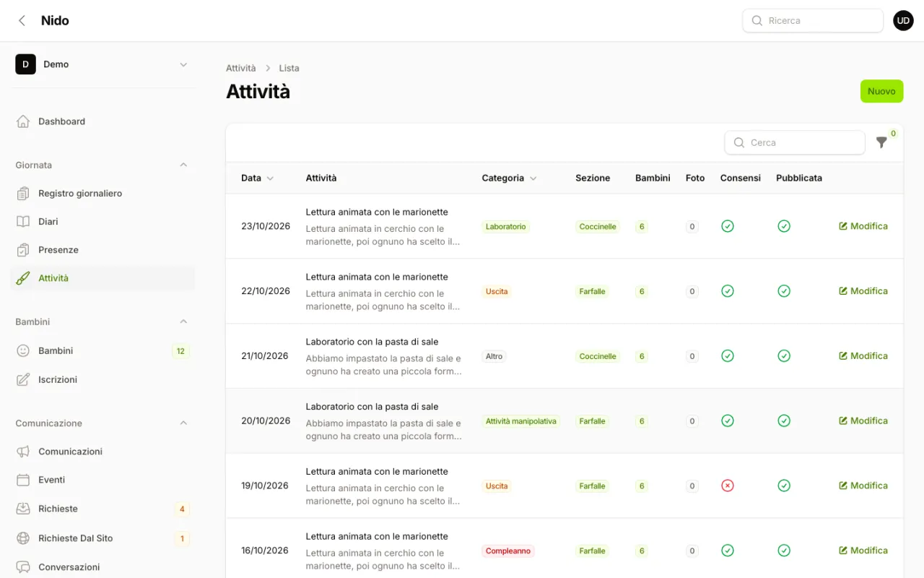Viewport: 924px width, 578px height.
Task: Open Bambini menu item with badge 12
Action: click(x=103, y=351)
